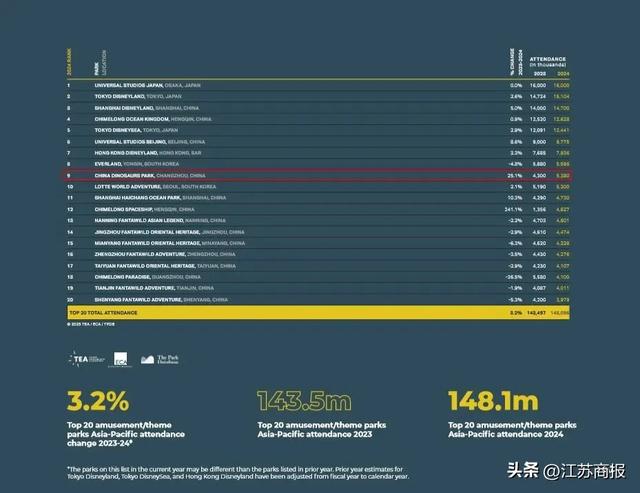Select the 1,356 attendance for Chimelong Spaceship
The image size is (640, 493).
[x=539, y=209]
